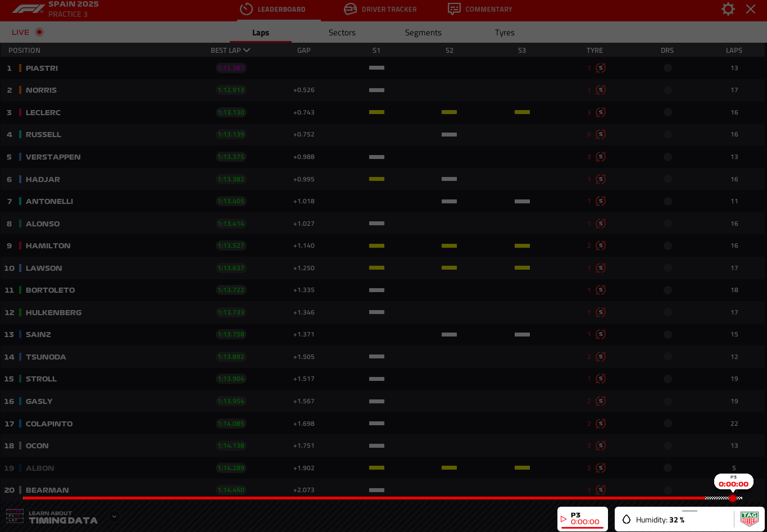Click the Gap column header
The image size is (767, 532).
click(x=304, y=51)
